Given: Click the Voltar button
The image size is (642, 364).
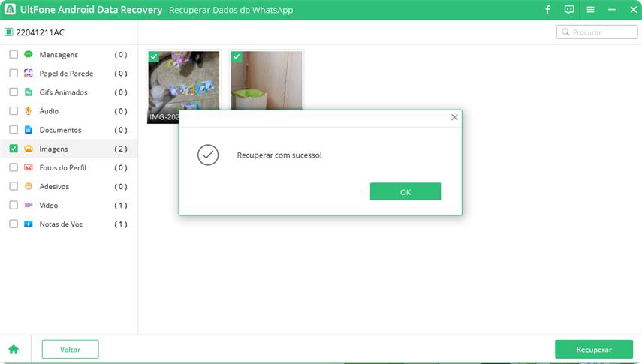Looking at the screenshot, I should [70, 349].
